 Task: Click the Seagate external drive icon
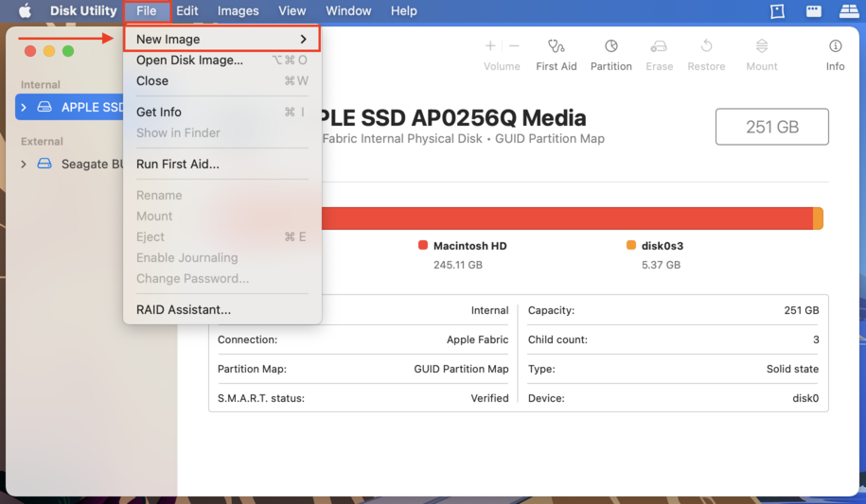point(44,164)
